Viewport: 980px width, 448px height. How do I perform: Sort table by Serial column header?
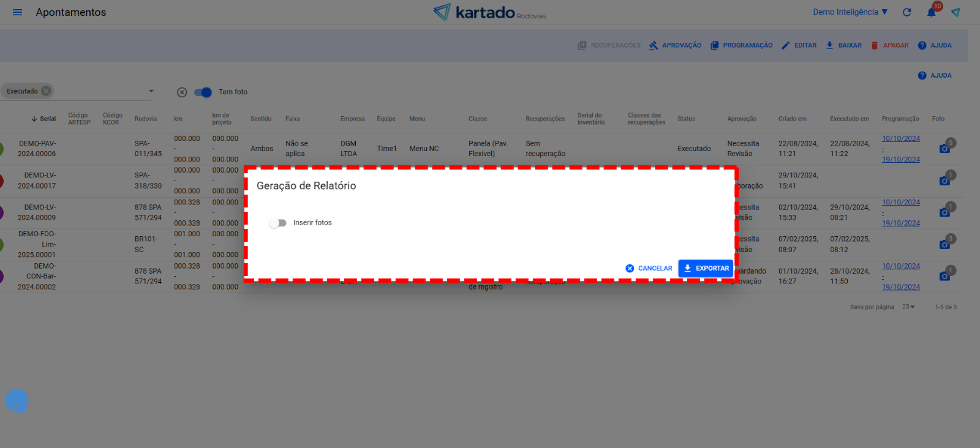(47, 119)
